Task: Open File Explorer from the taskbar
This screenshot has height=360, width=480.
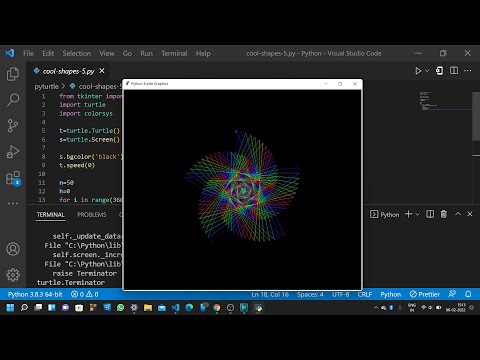Action: tap(148, 307)
